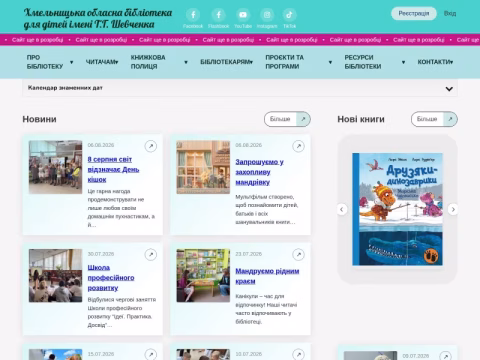
Task: Click the 'Канікули – час для відпочинку' excerpt
Action: [266, 309]
